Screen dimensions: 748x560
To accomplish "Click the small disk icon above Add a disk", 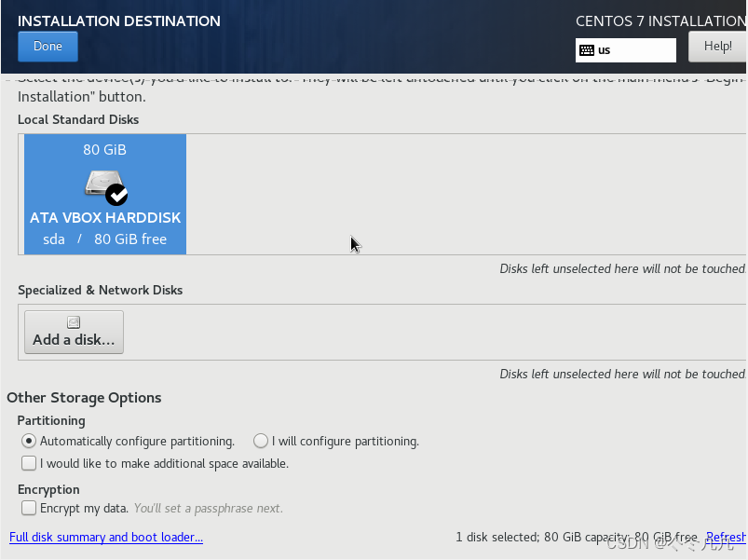I will click(74, 322).
